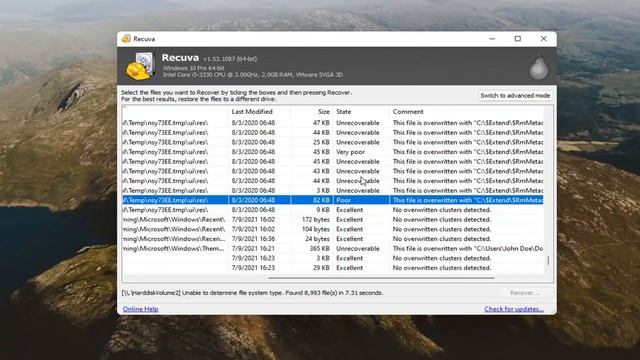Click the 7/9/2021 16:36 date cell
The image size is (640, 360).
click(253, 239)
